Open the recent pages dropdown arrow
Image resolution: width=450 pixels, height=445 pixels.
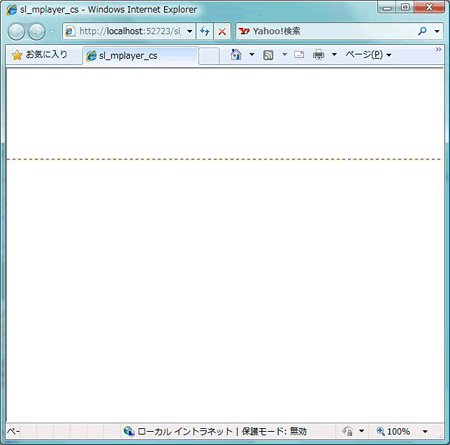52,32
